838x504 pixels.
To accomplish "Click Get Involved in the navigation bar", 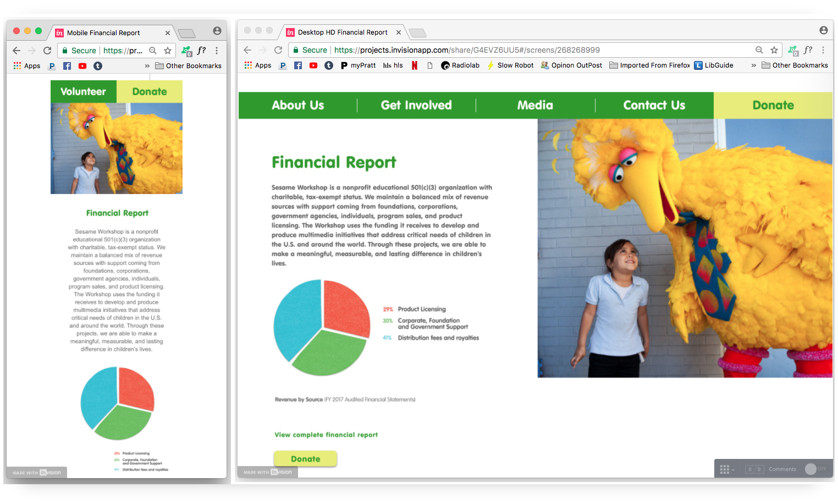I will [x=416, y=106].
